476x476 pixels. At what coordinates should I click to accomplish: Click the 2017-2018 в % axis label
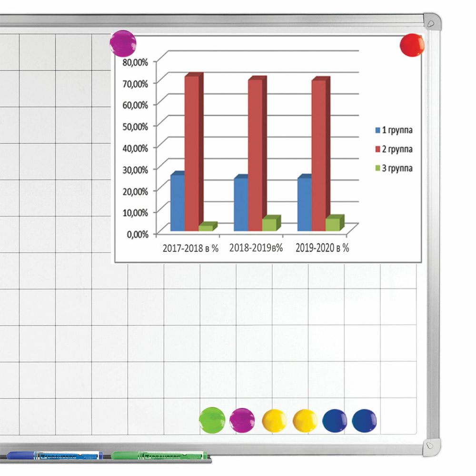coord(190,248)
